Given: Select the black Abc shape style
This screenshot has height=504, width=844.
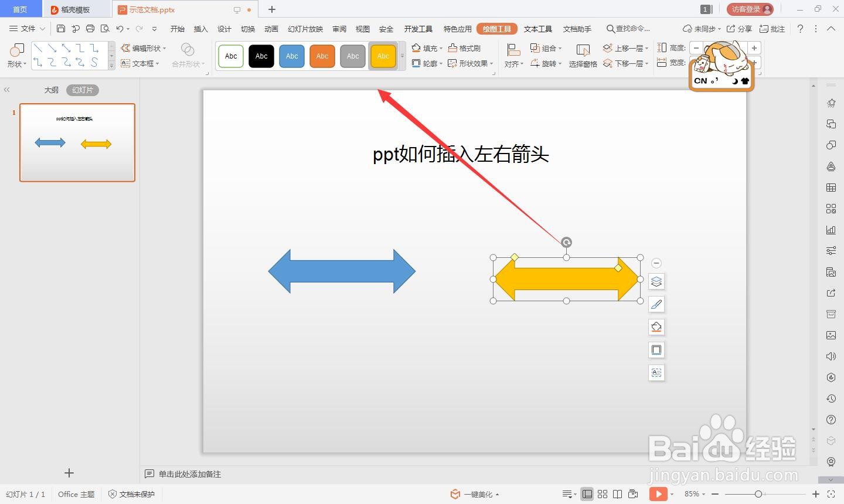Looking at the screenshot, I should tap(261, 56).
